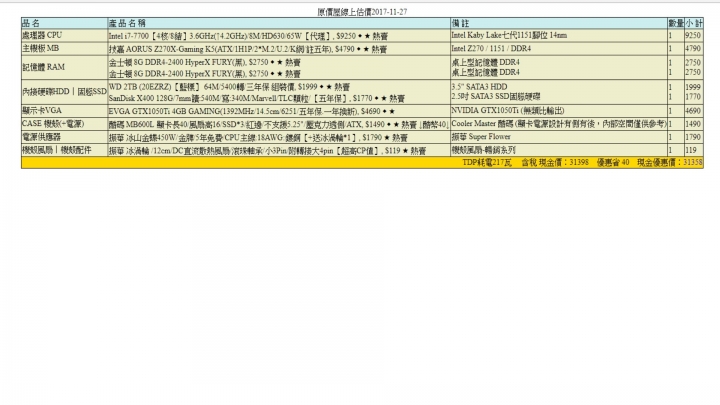Click the title text dated 2017-11-27
The height and width of the screenshot is (405, 720).
(x=362, y=12)
